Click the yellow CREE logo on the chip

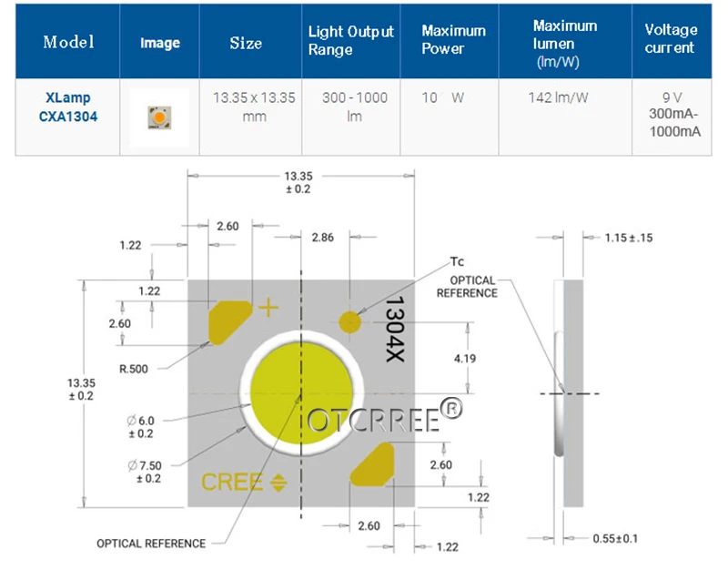[244, 482]
